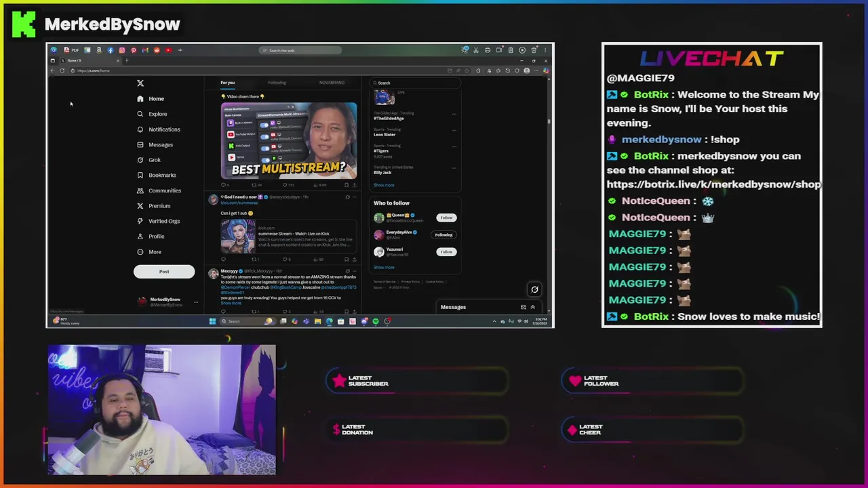Open the Instagram shortcut icon
This screenshot has height=488, width=868.
122,50
